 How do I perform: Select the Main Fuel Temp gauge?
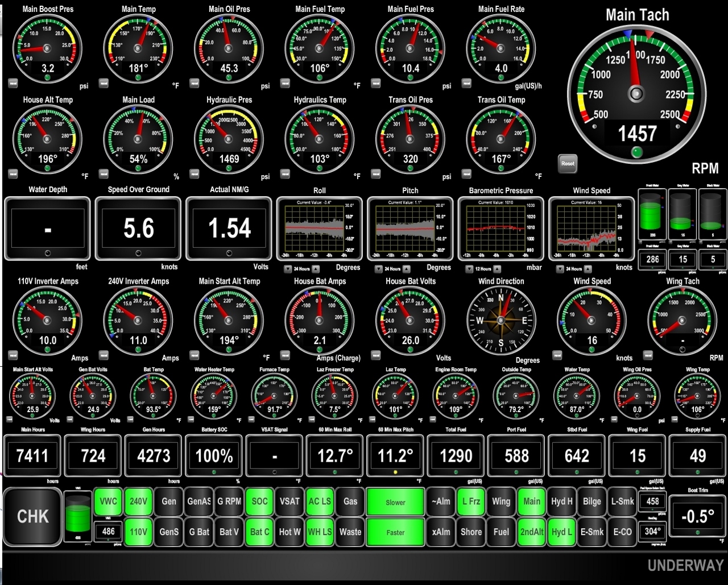pyautogui.click(x=320, y=49)
